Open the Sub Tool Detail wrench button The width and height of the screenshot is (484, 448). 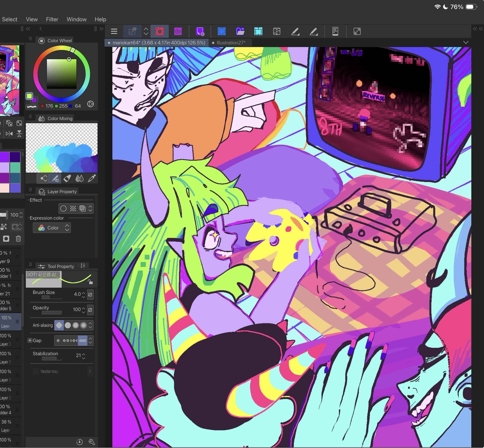tap(92, 442)
